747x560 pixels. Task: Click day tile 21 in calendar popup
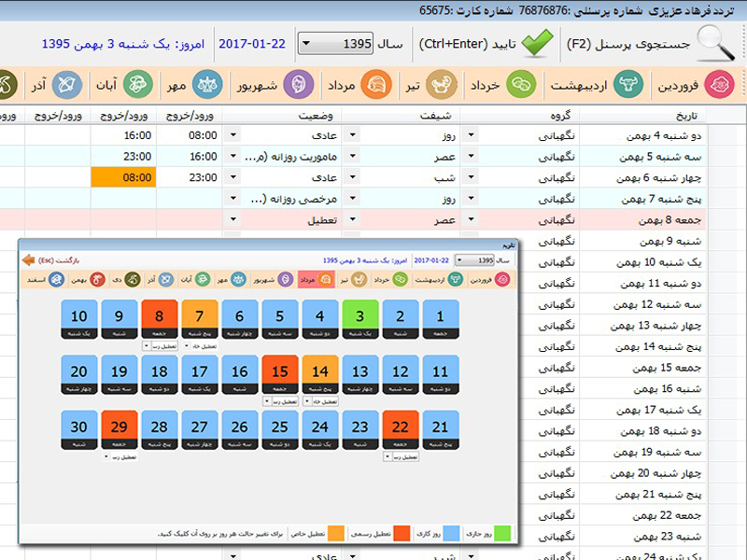[x=441, y=429]
